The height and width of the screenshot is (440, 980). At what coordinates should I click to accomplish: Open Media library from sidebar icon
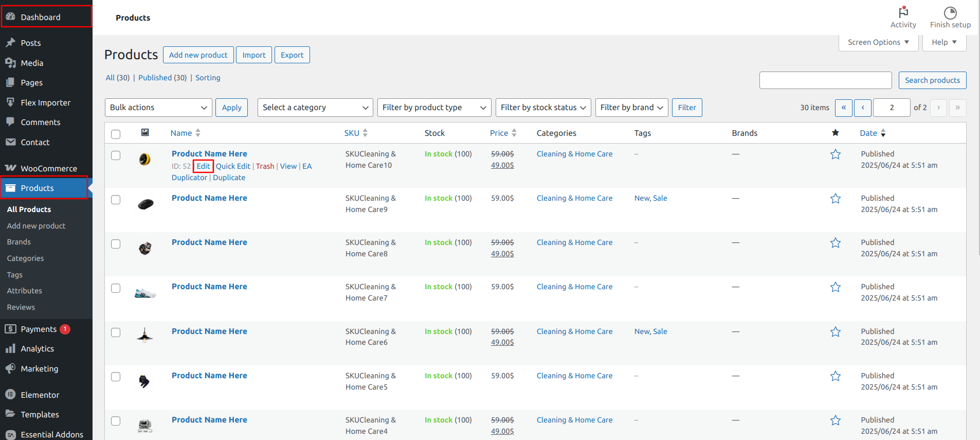click(10, 63)
